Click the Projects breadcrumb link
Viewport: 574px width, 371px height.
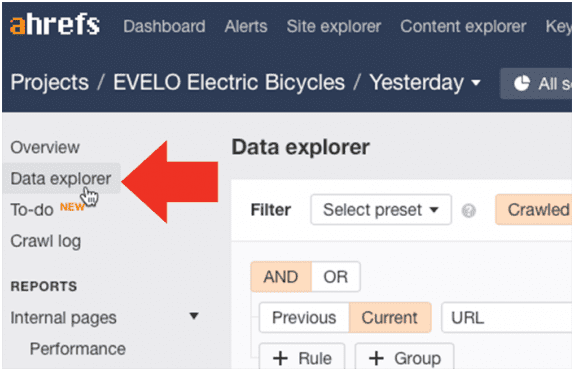point(49,82)
